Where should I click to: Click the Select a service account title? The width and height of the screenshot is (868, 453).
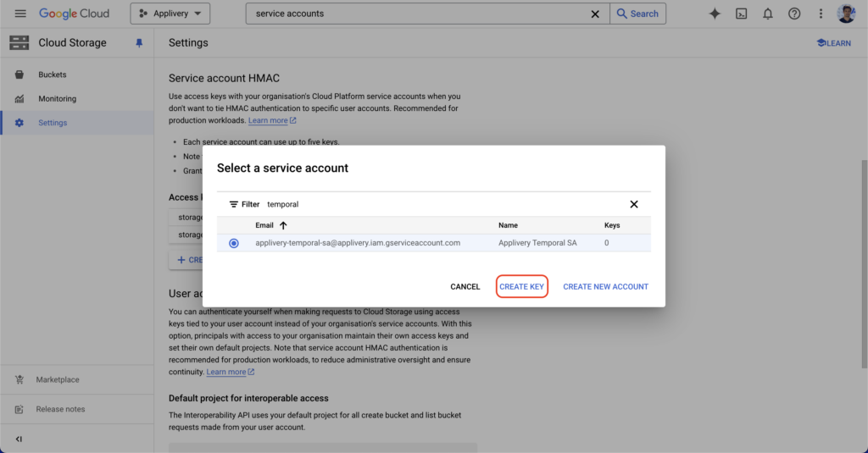[x=282, y=168]
